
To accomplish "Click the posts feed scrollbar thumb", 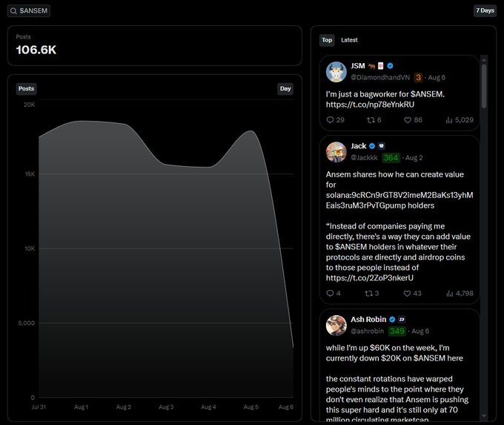I will [x=484, y=86].
